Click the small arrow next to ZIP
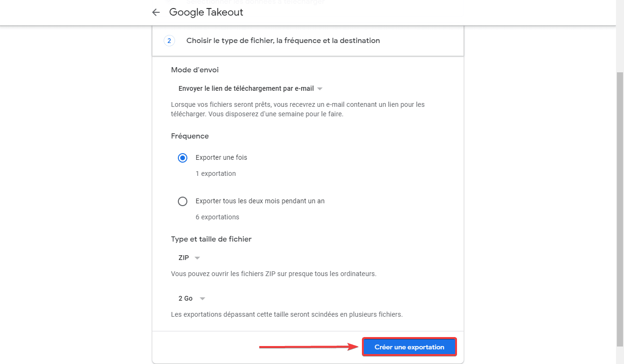The image size is (624, 364). 197,258
